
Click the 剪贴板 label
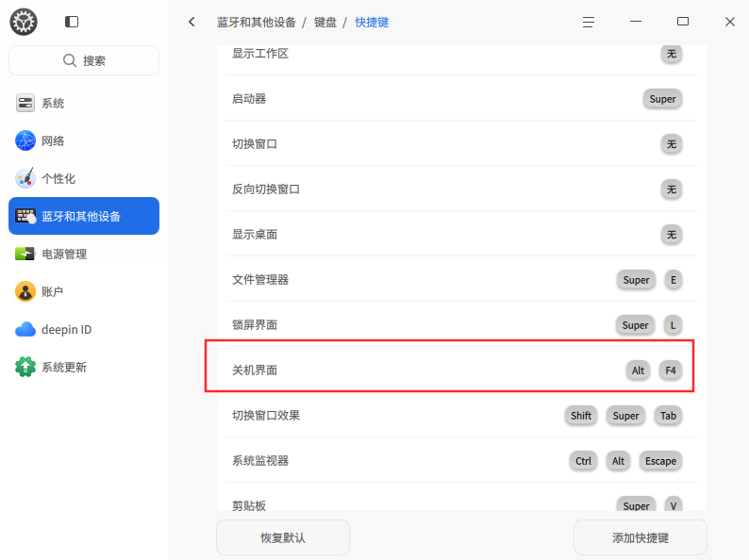pyautogui.click(x=249, y=505)
